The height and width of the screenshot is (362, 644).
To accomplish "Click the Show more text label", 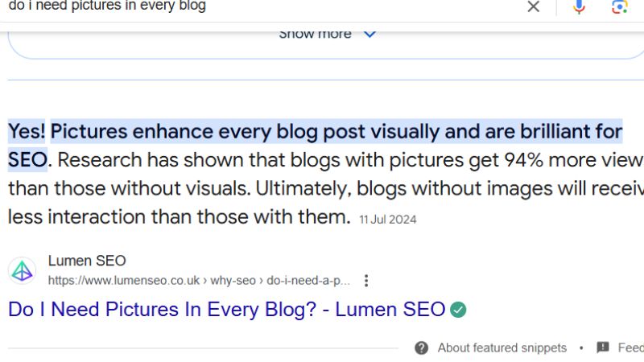I will (315, 35).
